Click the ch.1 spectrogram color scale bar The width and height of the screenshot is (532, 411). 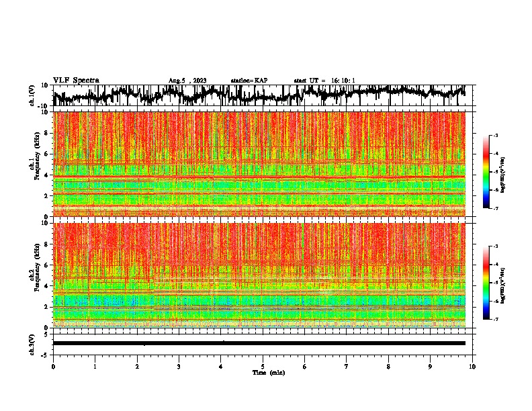pyautogui.click(x=486, y=171)
